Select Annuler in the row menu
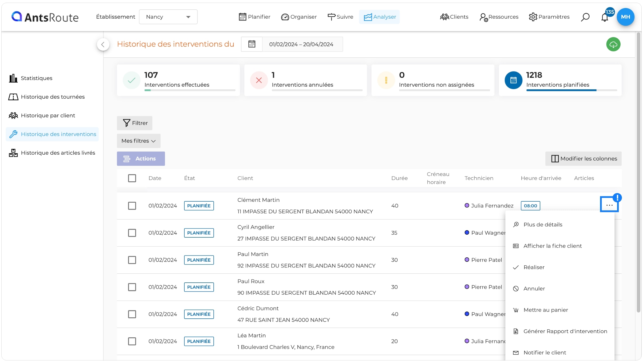The height and width of the screenshot is (364, 643). click(560, 289)
